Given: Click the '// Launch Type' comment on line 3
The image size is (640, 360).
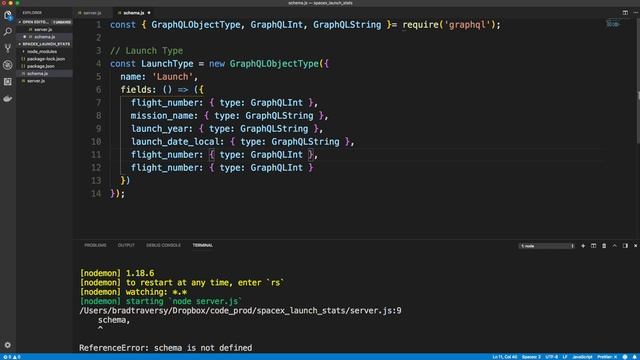Looking at the screenshot, I should pyautogui.click(x=147, y=51).
